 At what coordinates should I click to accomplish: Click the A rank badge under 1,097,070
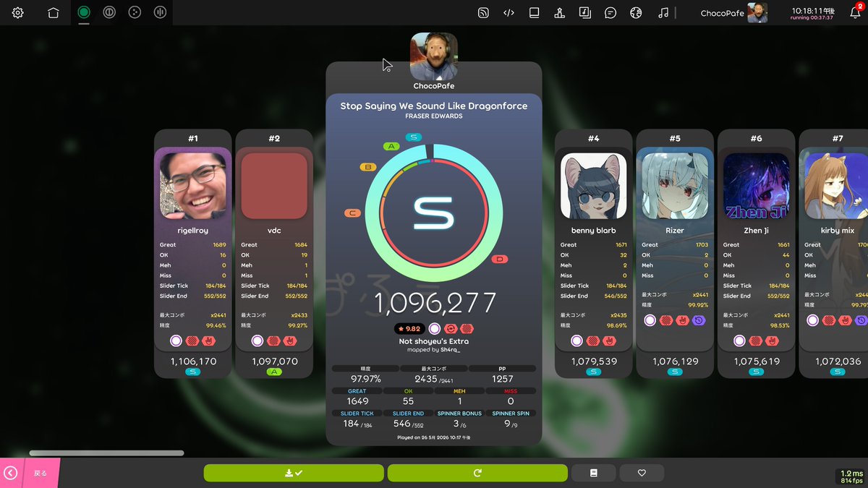[x=274, y=372]
